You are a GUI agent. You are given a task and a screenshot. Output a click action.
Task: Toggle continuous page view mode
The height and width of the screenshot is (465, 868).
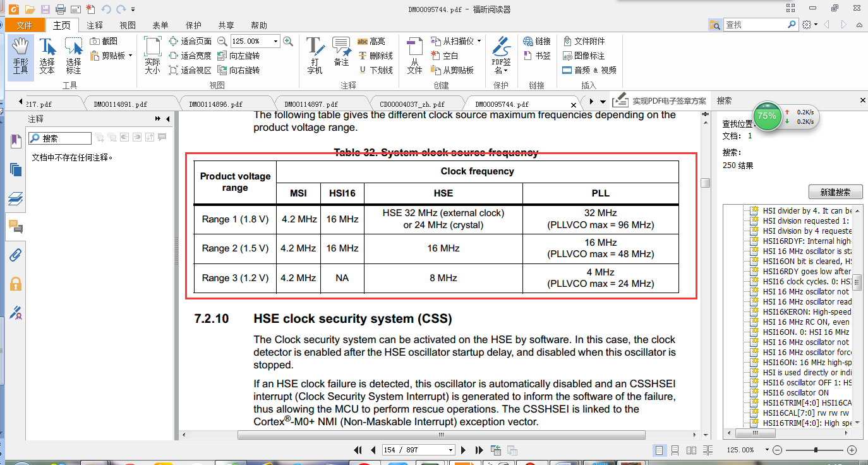coord(675,450)
